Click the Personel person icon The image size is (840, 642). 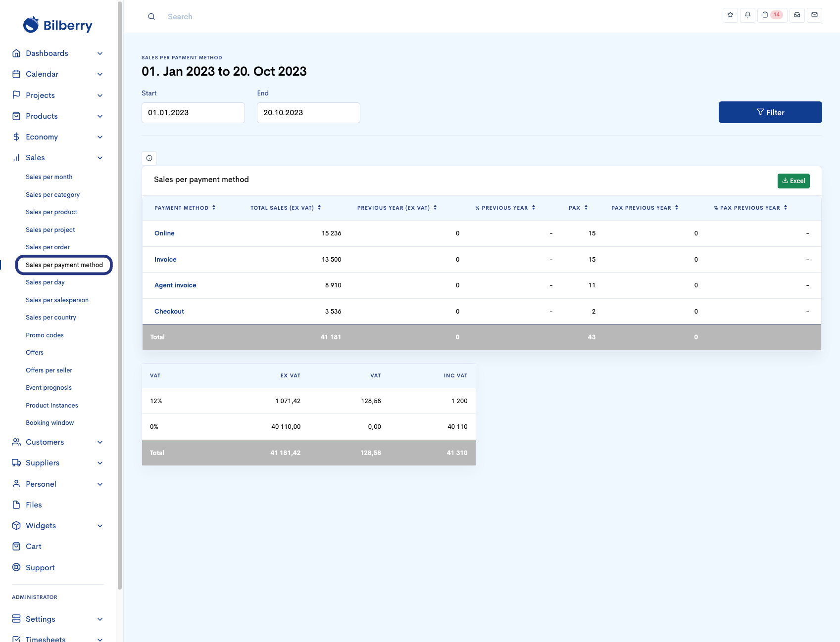(x=16, y=484)
